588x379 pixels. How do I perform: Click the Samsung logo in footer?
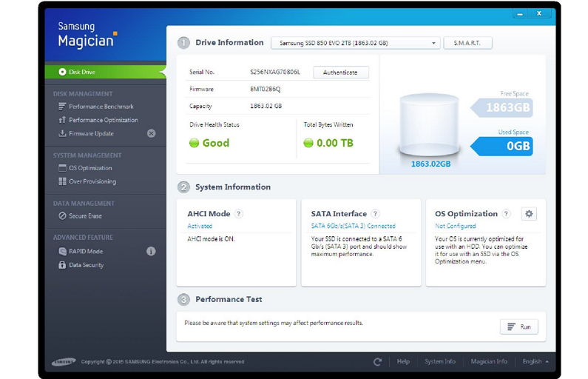[x=64, y=362]
